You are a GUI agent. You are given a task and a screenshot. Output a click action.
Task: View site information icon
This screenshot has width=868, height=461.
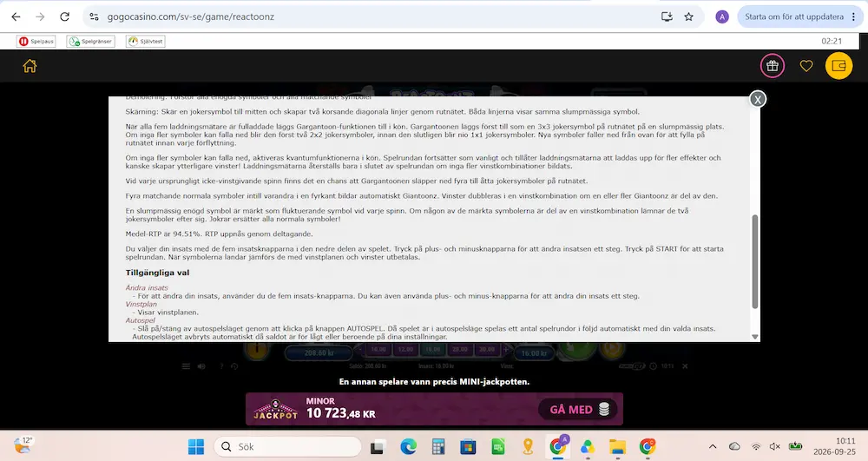[x=94, y=16]
